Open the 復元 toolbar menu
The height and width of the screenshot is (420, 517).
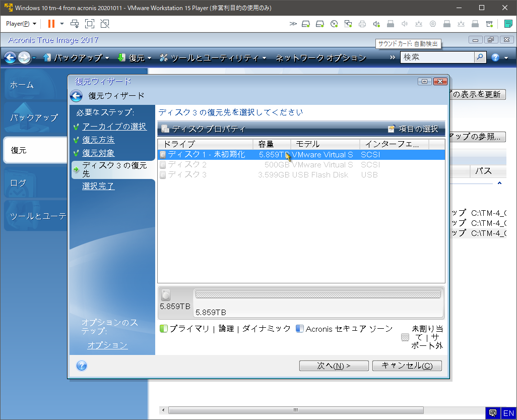click(x=135, y=58)
